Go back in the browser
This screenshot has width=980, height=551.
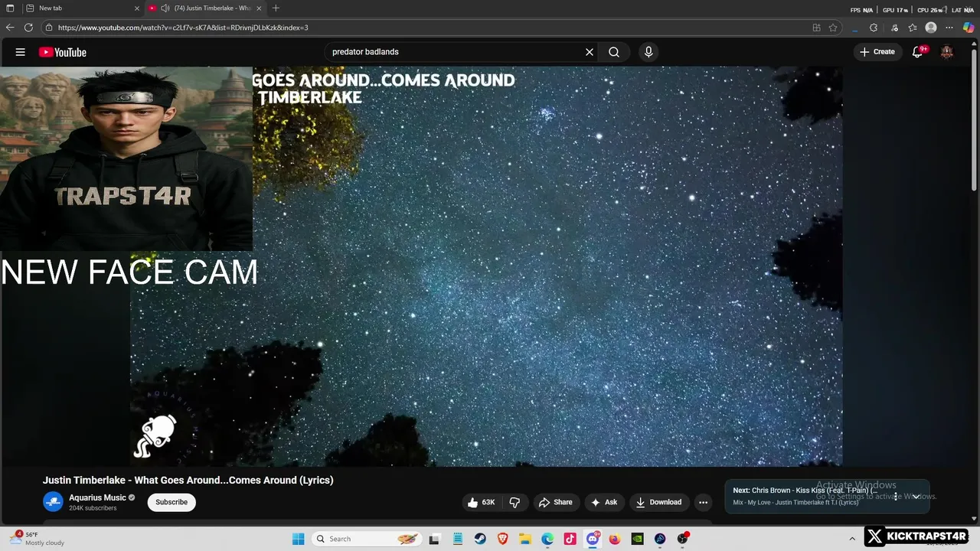tap(10, 28)
